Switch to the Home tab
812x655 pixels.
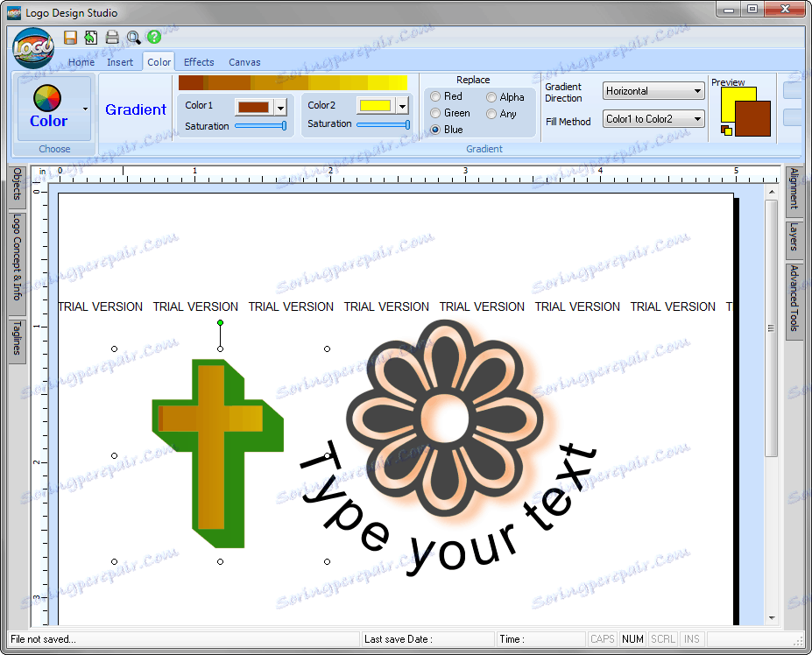coord(81,62)
